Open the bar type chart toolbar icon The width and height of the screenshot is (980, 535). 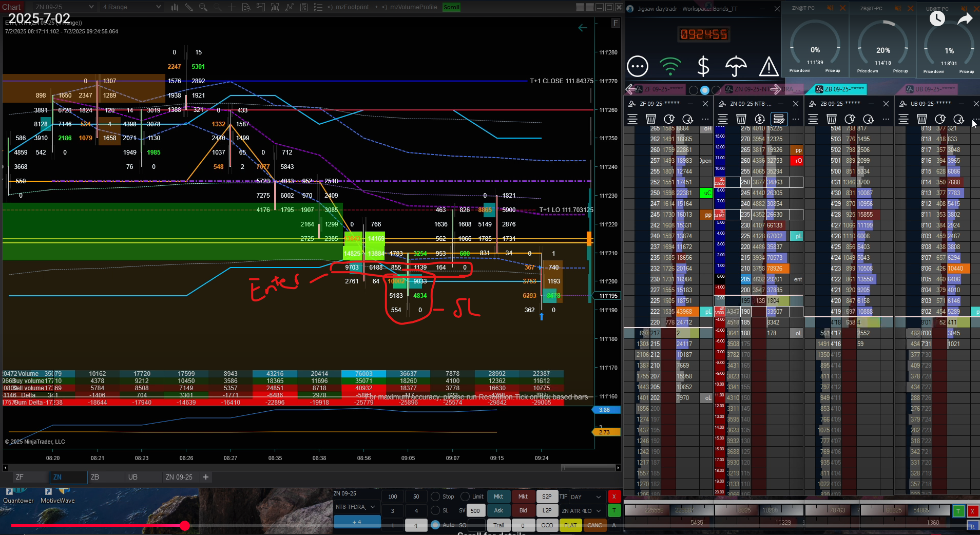[x=175, y=7]
